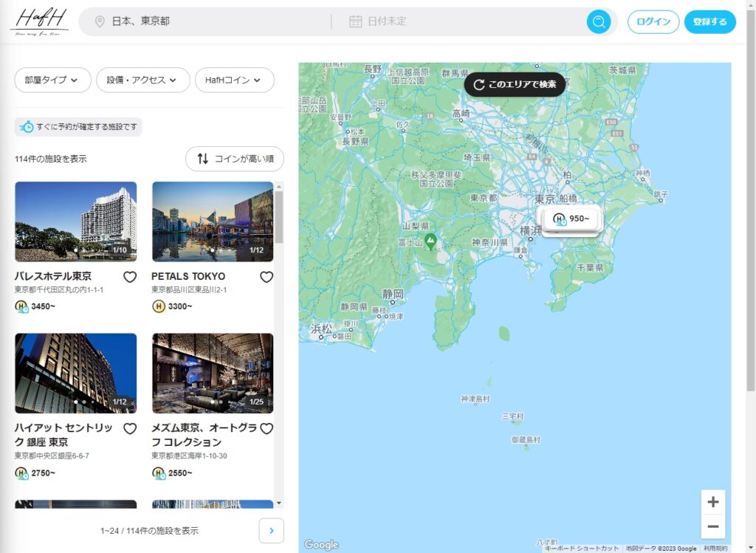Open ハイアット セントリック photo thumbnail
This screenshot has height=553, width=756.
(76, 373)
